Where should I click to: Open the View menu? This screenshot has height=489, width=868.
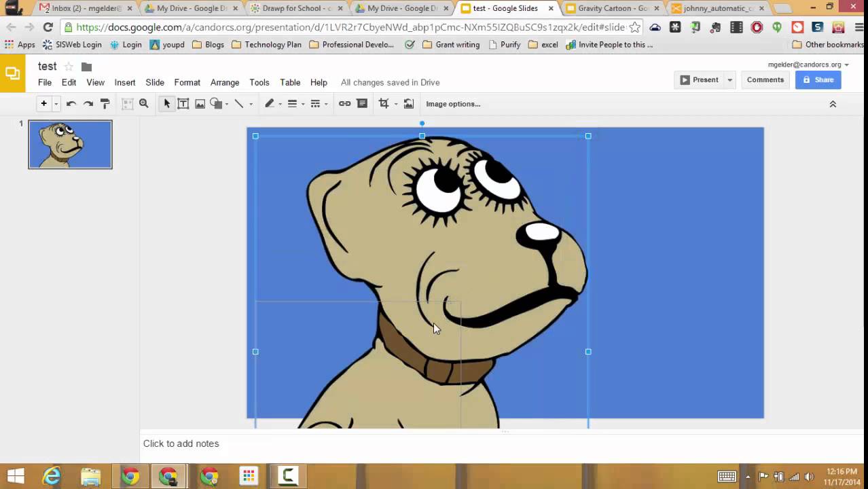[x=95, y=82]
